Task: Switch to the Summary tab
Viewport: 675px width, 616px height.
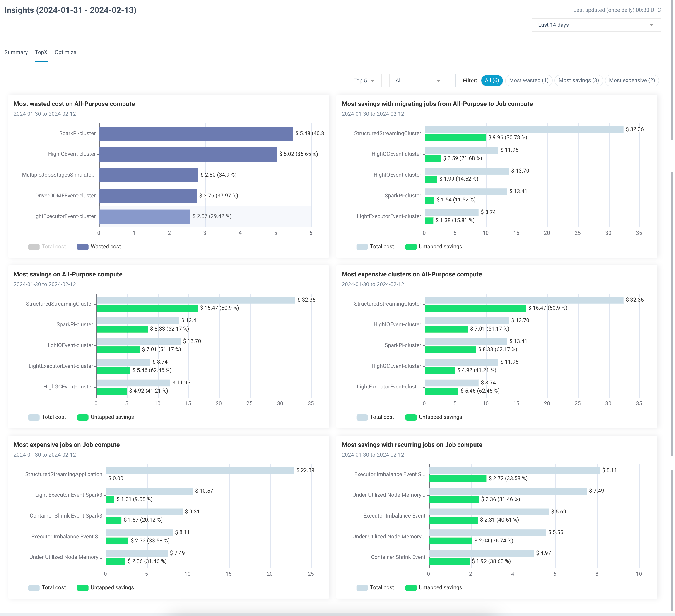Action: pos(16,52)
